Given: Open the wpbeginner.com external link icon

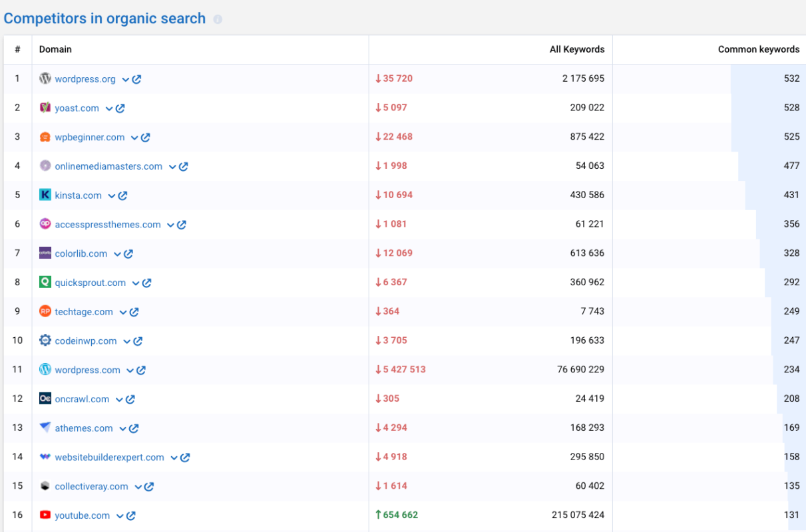Looking at the screenshot, I should coord(145,138).
